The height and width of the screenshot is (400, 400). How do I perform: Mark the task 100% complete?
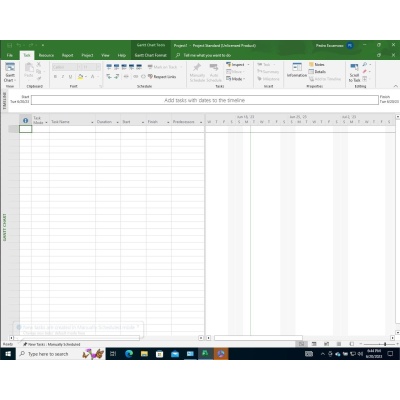pos(139,67)
